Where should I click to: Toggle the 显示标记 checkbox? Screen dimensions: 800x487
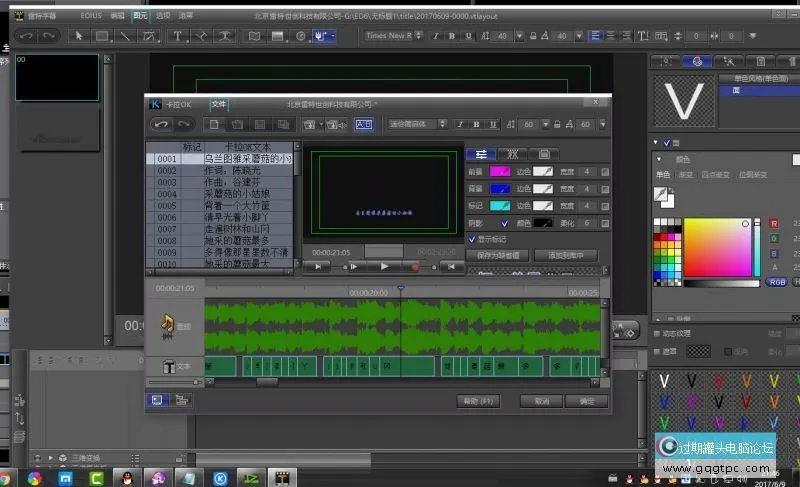click(x=472, y=239)
